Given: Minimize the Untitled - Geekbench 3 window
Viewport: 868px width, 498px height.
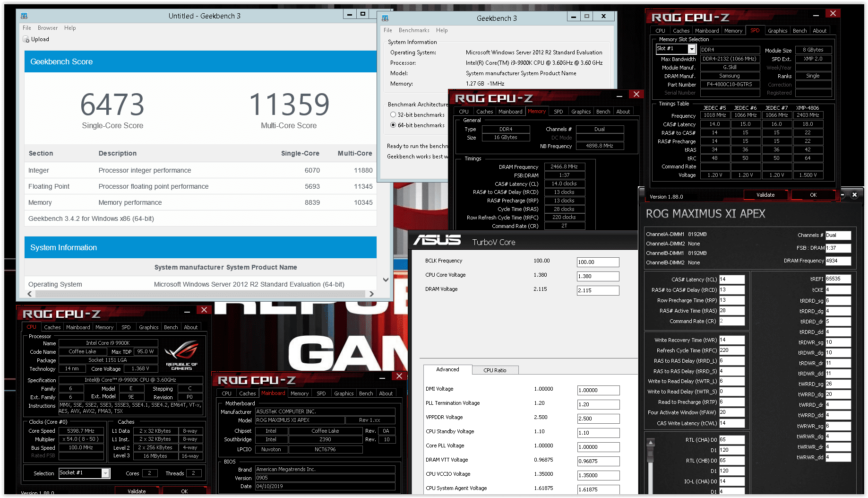Looking at the screenshot, I should pyautogui.click(x=349, y=14).
